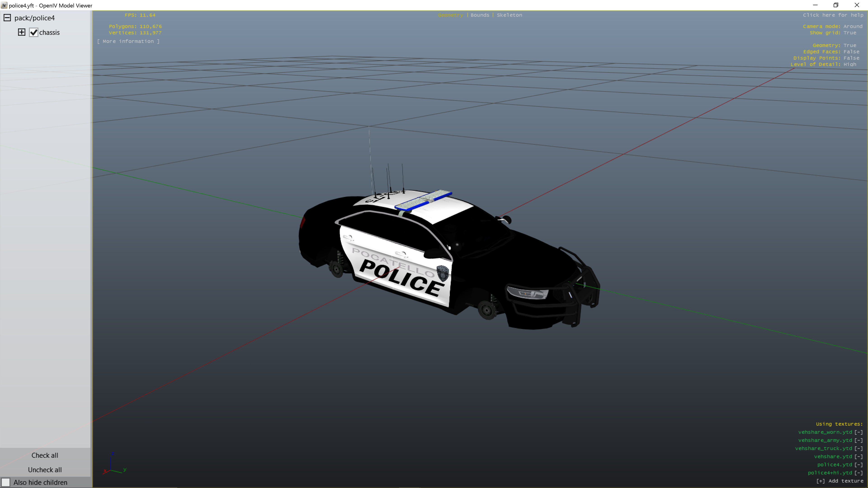The height and width of the screenshot is (488, 868).
Task: Remove police4+hi.ytd texture with minus icon
Action: pos(858,473)
